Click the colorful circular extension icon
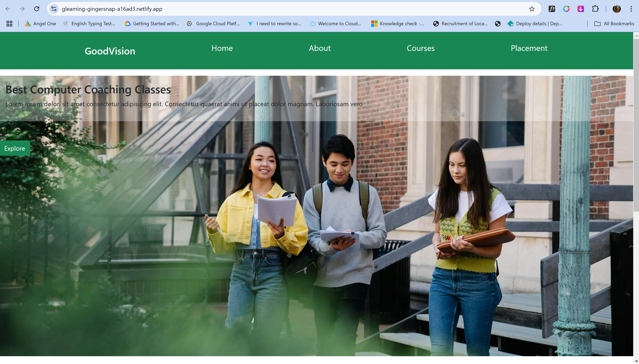639x364 pixels. 566,9
